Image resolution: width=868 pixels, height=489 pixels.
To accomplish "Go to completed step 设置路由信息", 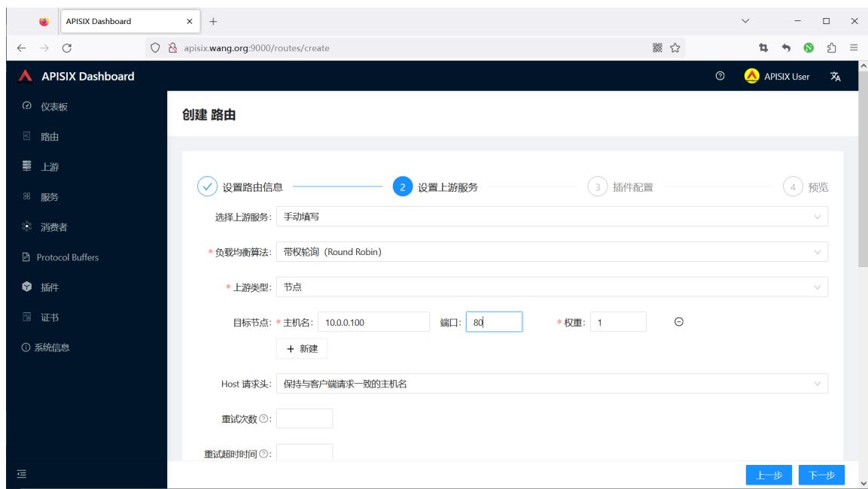I will (x=239, y=187).
